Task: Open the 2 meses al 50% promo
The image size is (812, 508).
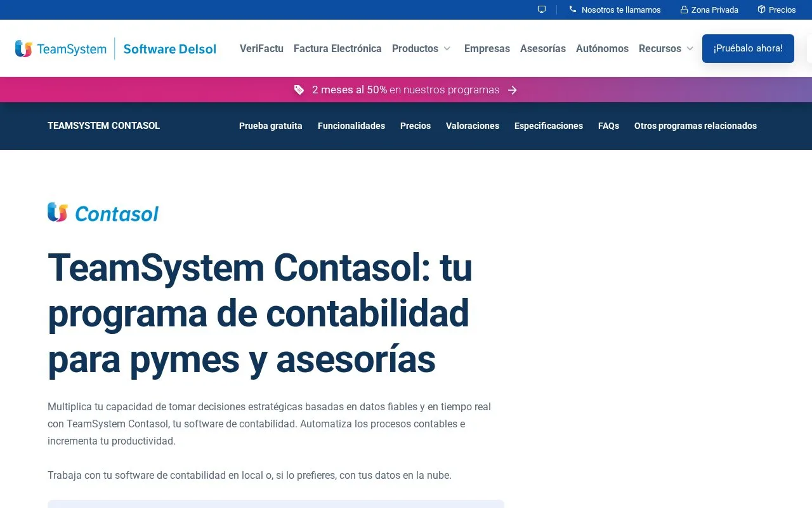Action: [x=406, y=90]
